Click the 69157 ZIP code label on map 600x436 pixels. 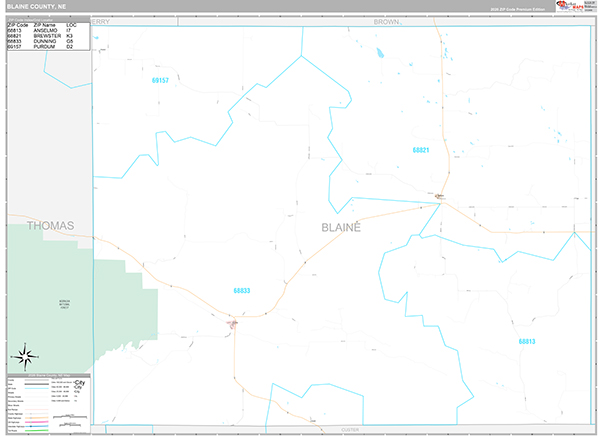160,80
